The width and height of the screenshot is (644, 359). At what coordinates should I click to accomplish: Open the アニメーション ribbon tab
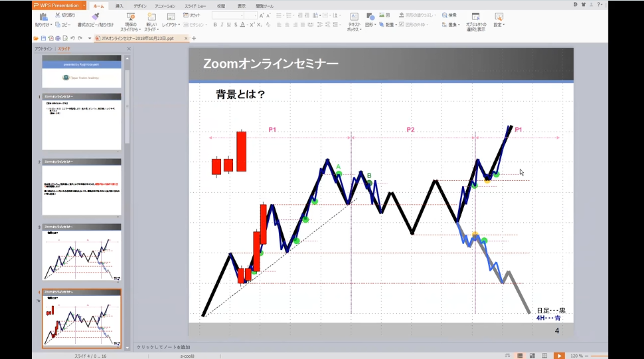(165, 5)
